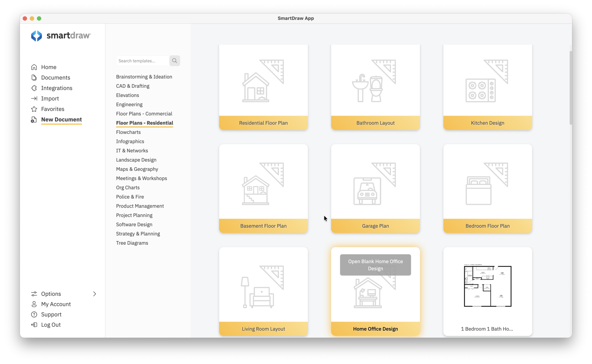This screenshot has width=592, height=364.
Task: Go to the Strategy & Planning category
Action: 138,234
